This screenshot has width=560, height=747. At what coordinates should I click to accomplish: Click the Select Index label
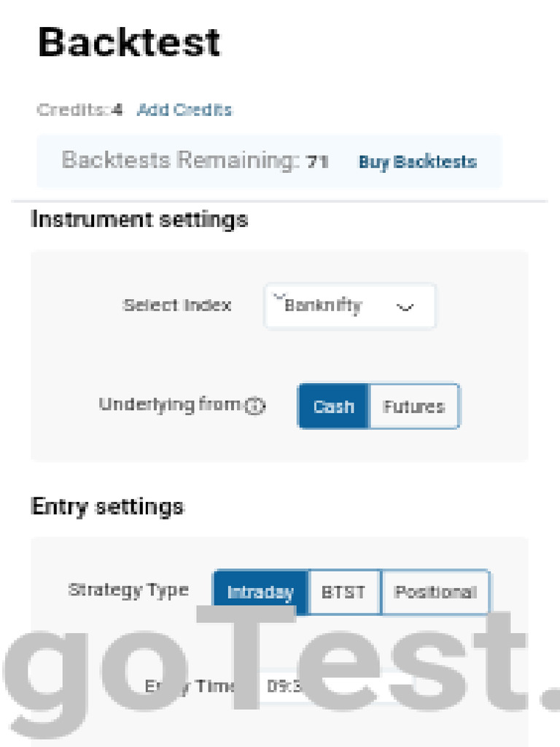click(x=176, y=305)
